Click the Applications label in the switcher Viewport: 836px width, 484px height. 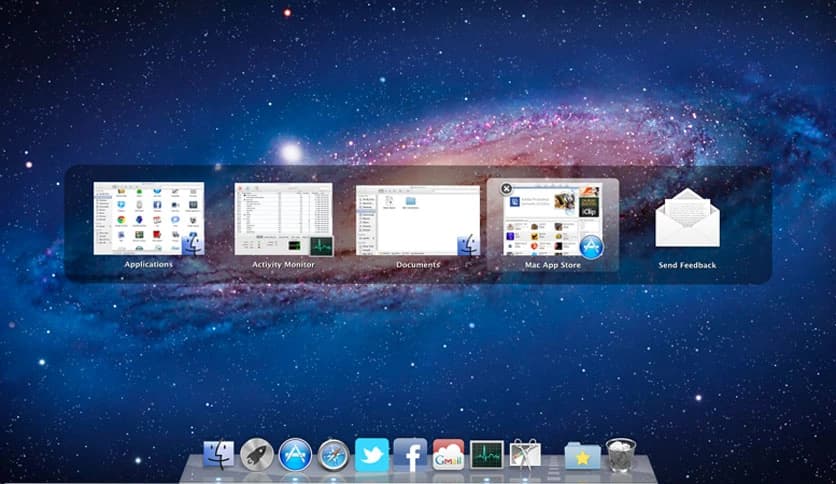[x=148, y=264]
